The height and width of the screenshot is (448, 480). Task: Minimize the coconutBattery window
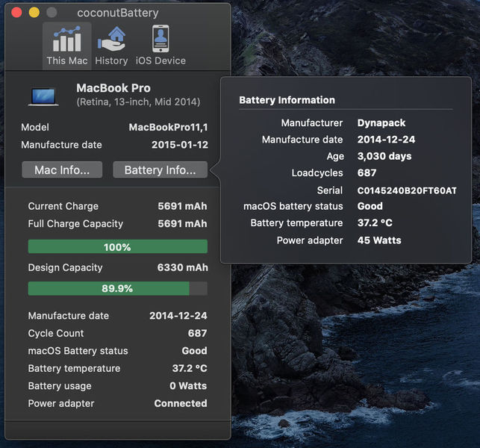(x=34, y=13)
